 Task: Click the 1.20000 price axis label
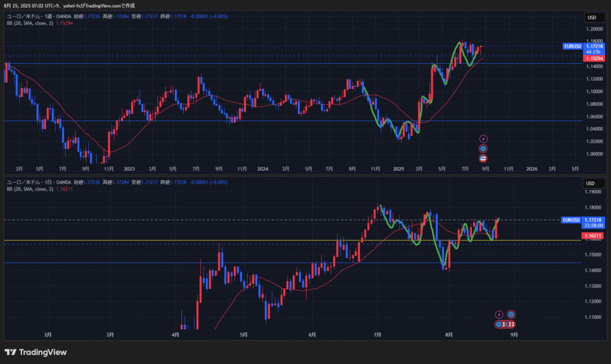coord(594,29)
